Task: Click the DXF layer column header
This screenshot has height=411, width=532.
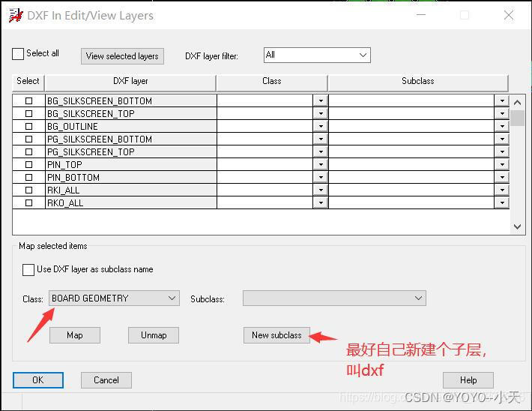Action: click(x=130, y=82)
